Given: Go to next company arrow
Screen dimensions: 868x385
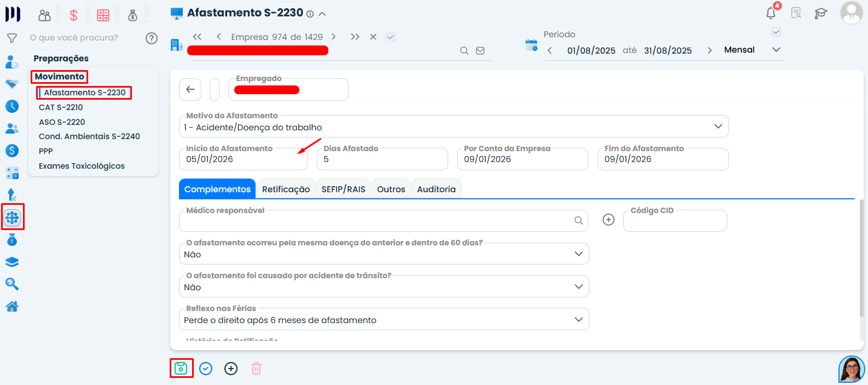Looking at the screenshot, I should click(x=333, y=37).
